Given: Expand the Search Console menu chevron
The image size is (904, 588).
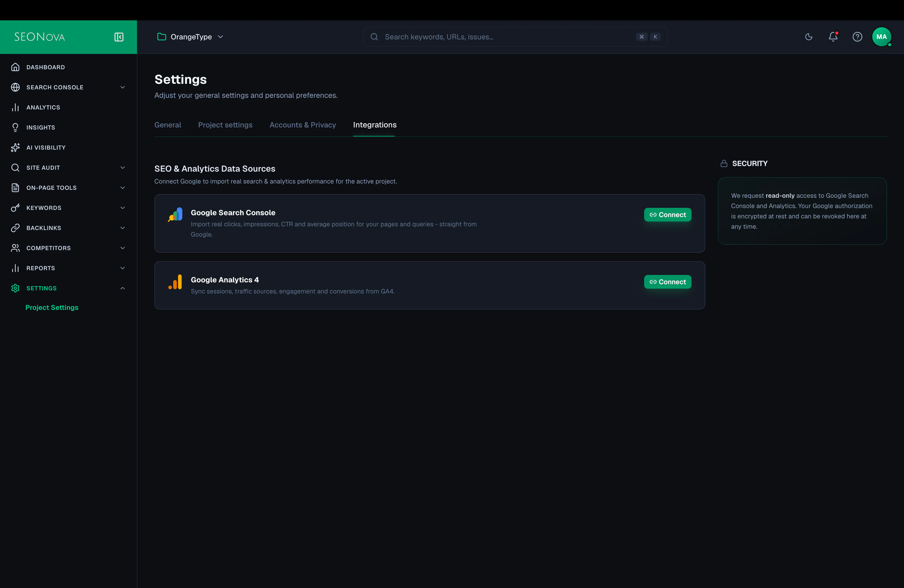Looking at the screenshot, I should [123, 87].
